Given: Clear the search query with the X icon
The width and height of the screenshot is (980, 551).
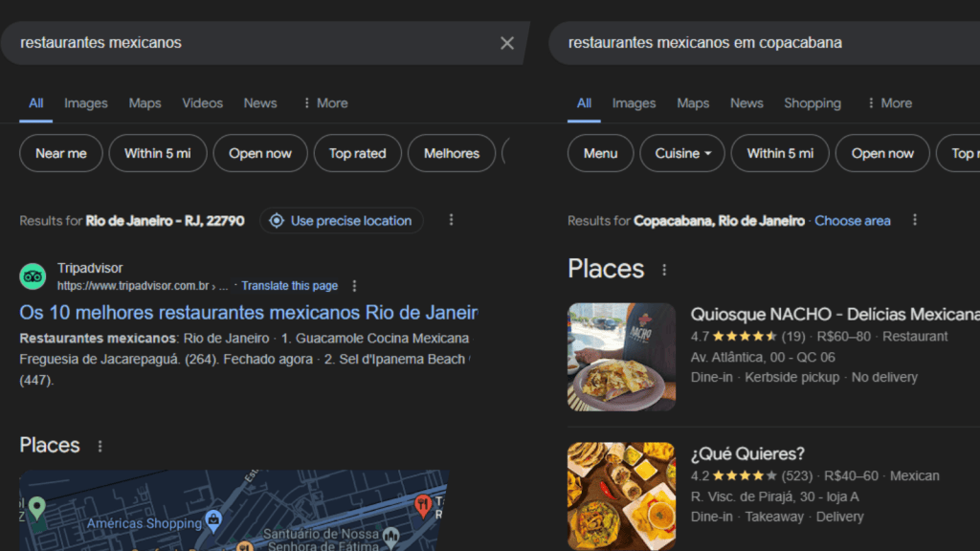Looking at the screenshot, I should [x=506, y=43].
